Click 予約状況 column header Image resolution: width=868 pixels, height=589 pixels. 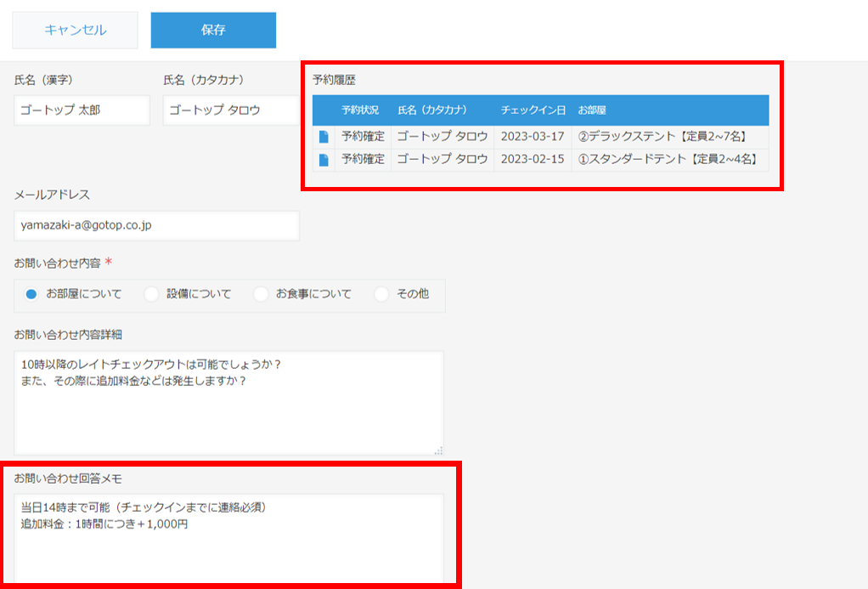360,110
